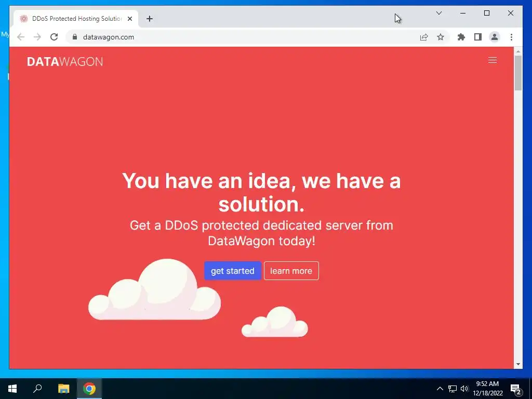This screenshot has width=532, height=399.
Task: Close the DDoS Protected Hosting tab
Action: coord(129,19)
